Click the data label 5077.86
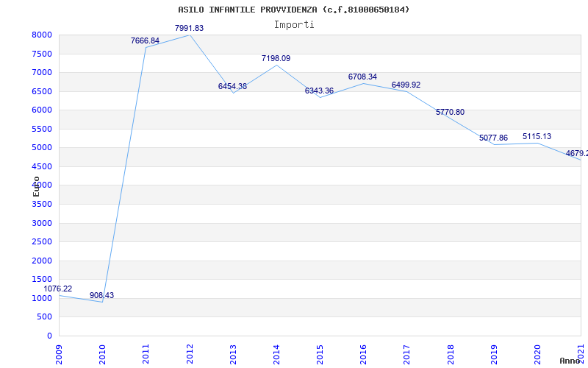The image size is (588, 368). [x=493, y=138]
